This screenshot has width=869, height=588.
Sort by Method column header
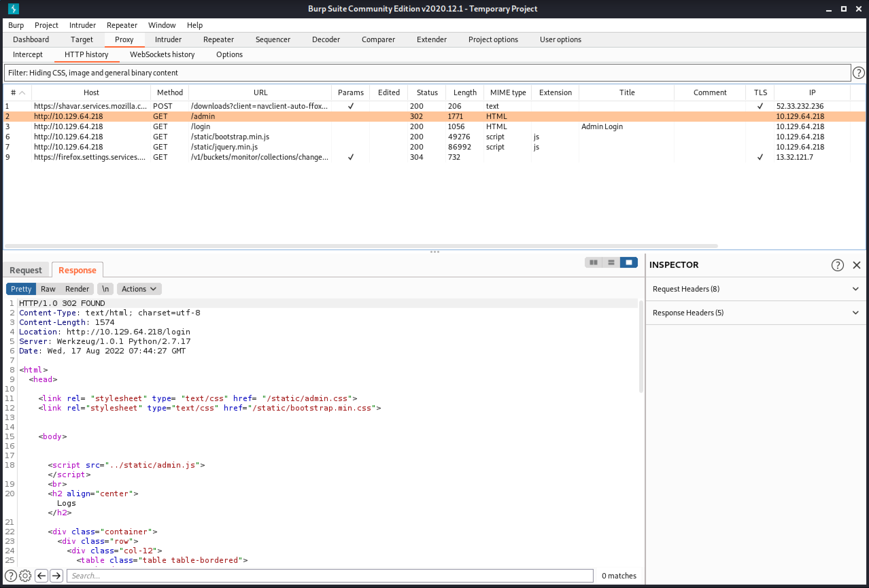[x=170, y=93]
